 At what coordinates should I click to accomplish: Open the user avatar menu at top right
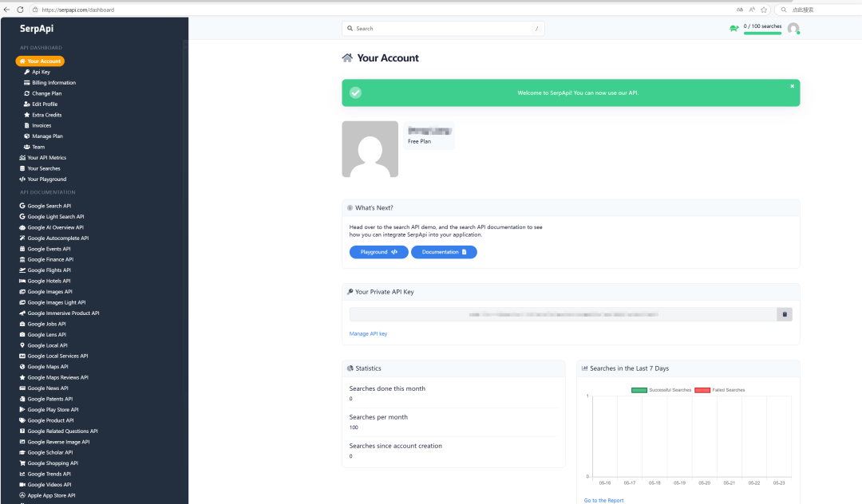click(793, 29)
